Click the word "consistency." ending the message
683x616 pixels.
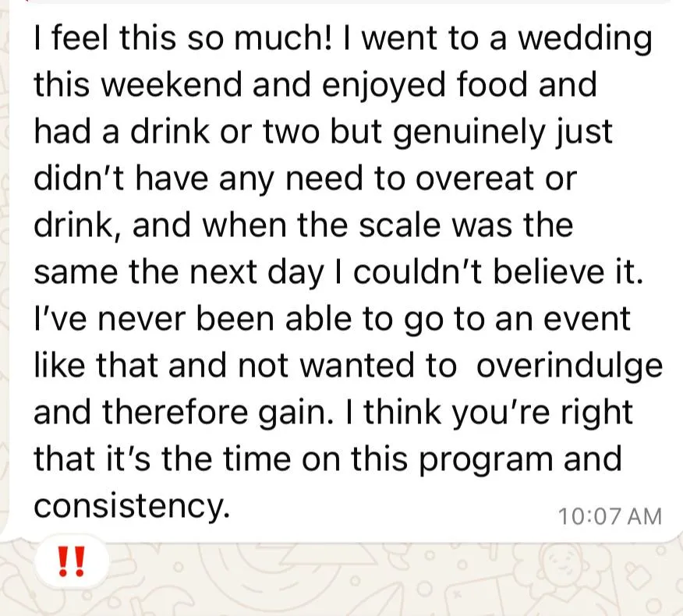click(x=132, y=507)
